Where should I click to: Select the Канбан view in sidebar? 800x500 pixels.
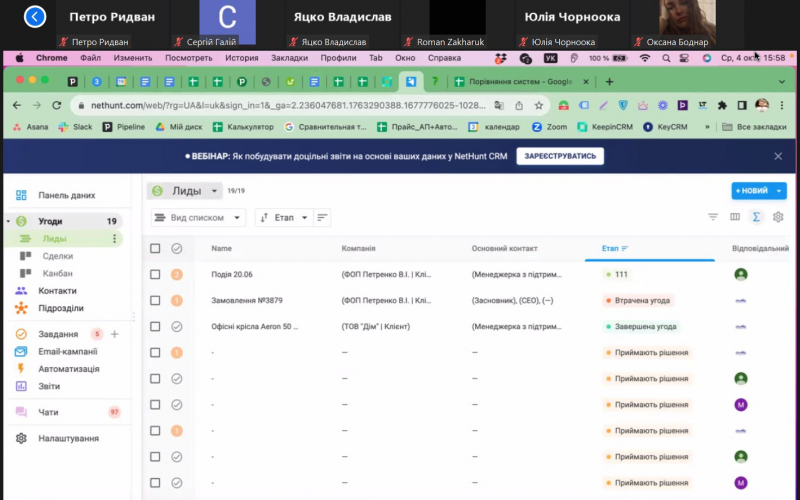[58, 273]
